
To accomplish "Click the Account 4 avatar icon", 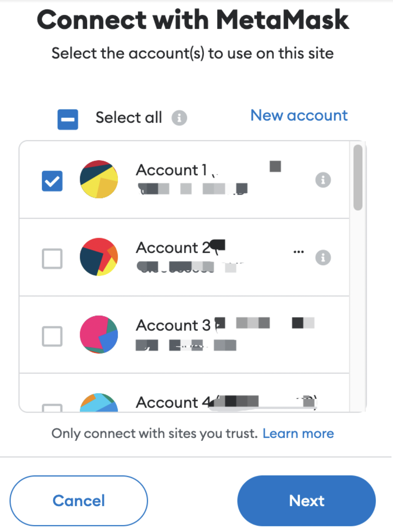I will pos(99,403).
